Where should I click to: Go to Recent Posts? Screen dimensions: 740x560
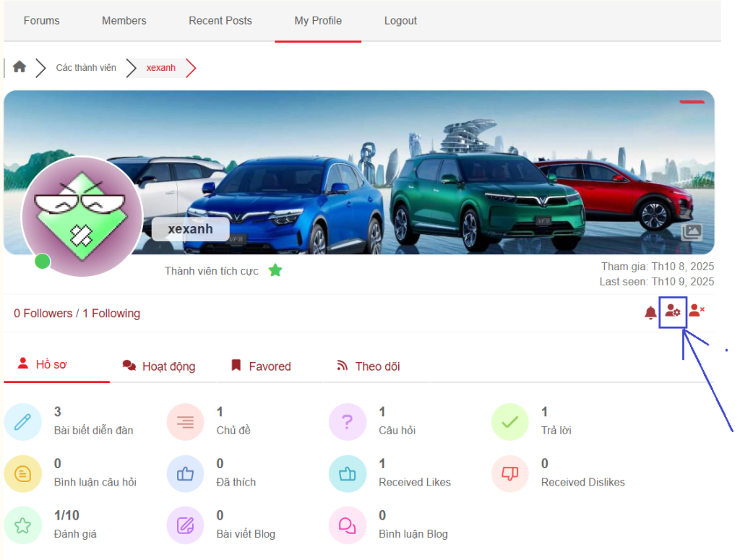pyautogui.click(x=220, y=20)
